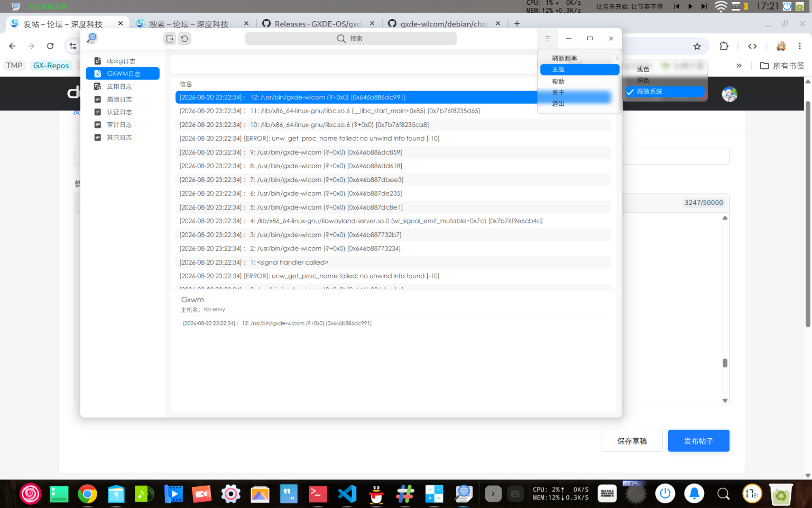Open the TMP bookmark
This screenshot has width=812, height=508.
click(x=14, y=66)
